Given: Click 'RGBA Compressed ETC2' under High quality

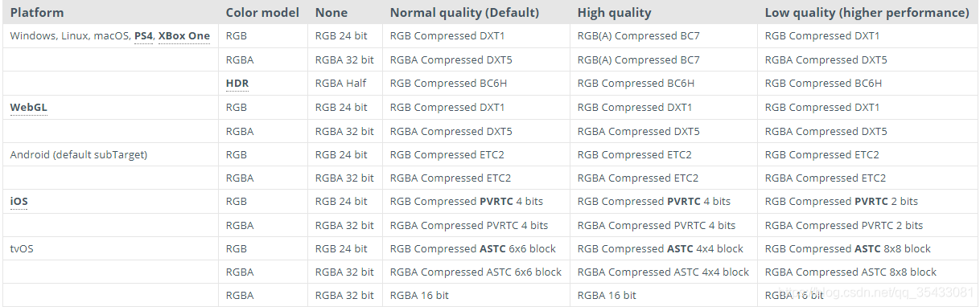Looking at the screenshot, I should click(638, 178).
